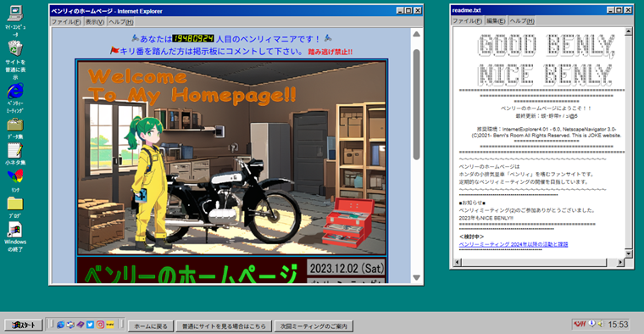Open the recycle bin 'サイトを普通に表示' icon

click(x=15, y=60)
